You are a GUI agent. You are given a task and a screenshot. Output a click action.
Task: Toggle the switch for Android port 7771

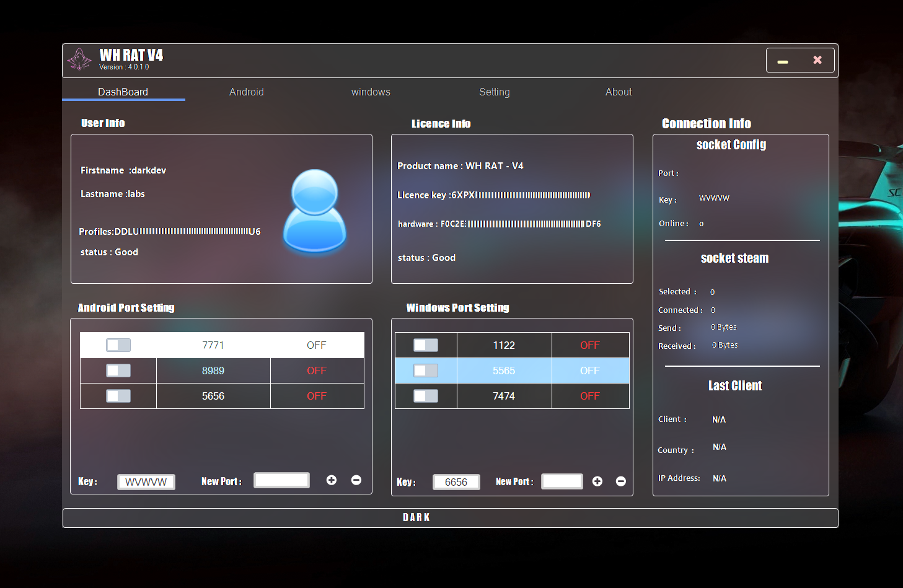coord(118,345)
